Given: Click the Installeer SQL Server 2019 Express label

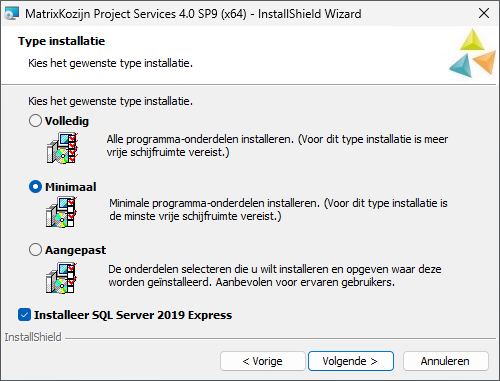Looking at the screenshot, I should [133, 315].
